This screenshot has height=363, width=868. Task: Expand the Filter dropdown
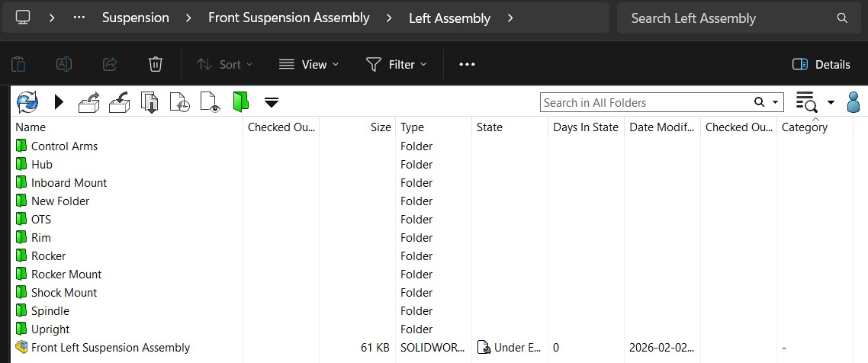(397, 65)
